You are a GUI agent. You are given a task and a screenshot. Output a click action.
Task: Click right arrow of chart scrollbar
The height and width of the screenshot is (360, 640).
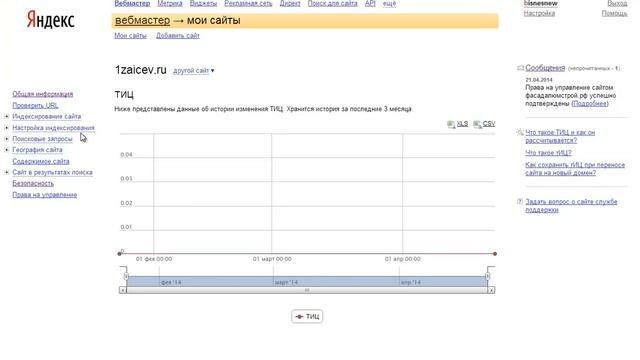click(x=491, y=290)
